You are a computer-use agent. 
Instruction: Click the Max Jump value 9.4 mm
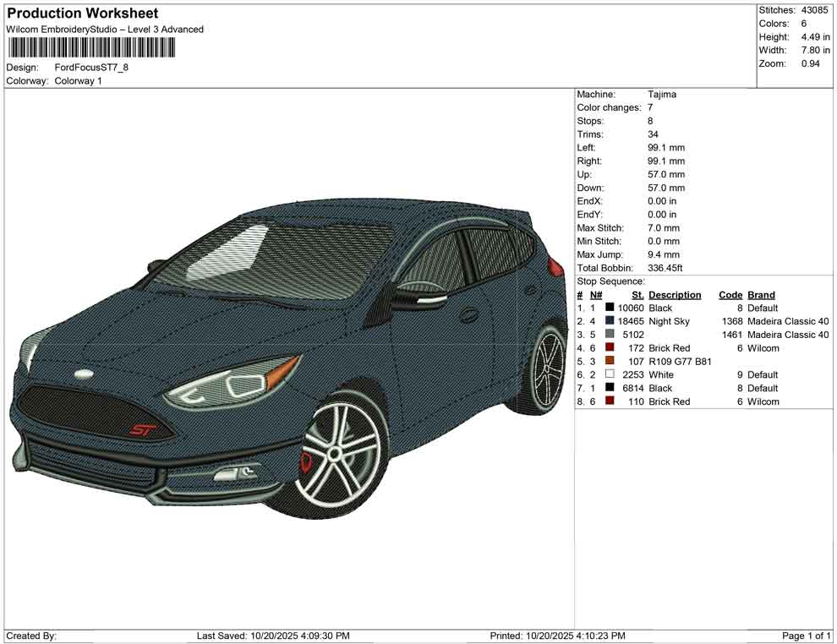tap(664, 254)
